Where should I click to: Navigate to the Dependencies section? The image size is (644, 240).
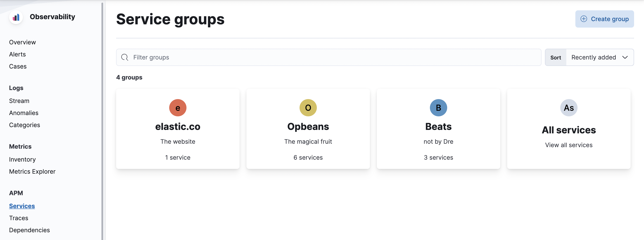29,230
